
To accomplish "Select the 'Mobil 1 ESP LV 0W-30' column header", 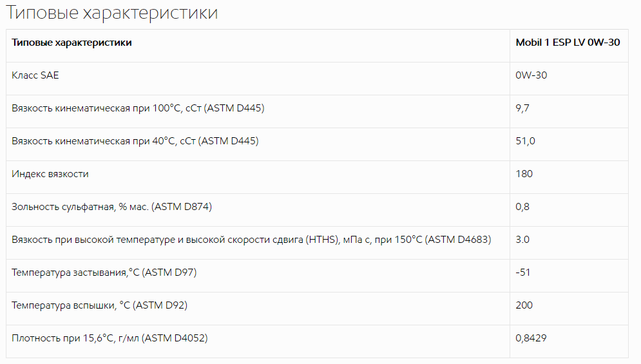I will pyautogui.click(x=568, y=42).
